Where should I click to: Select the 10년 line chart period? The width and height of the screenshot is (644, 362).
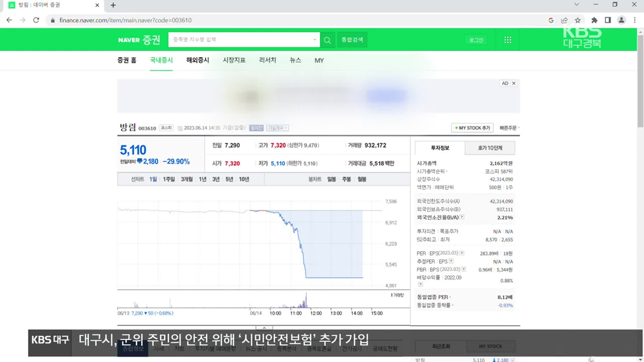point(244,179)
